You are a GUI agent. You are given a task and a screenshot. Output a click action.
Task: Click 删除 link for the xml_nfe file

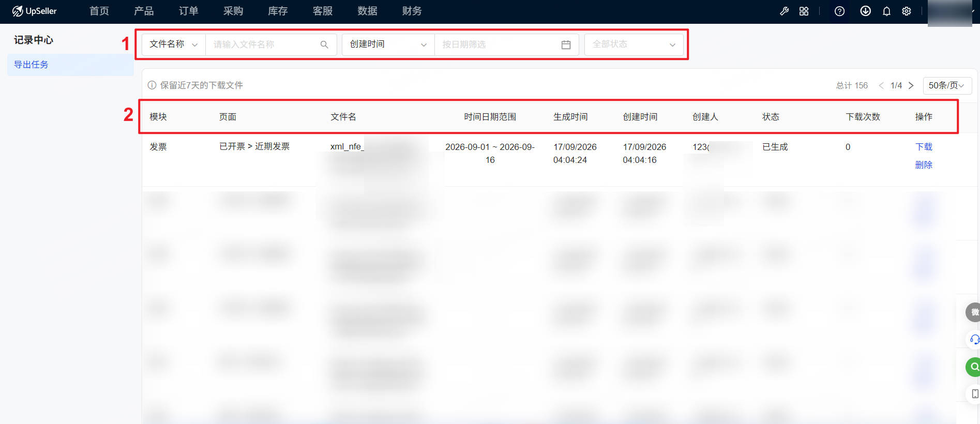click(x=924, y=165)
